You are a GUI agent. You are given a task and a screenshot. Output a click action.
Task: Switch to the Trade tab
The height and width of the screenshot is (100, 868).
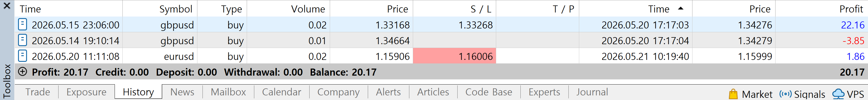pos(38,92)
